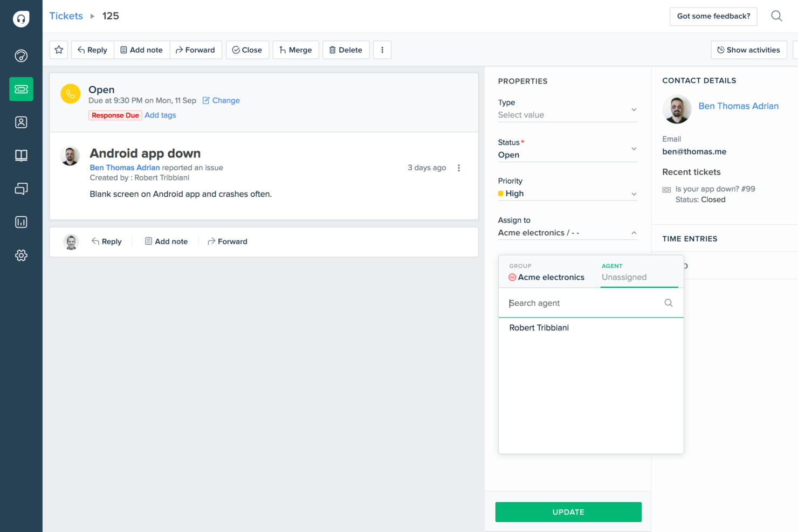
Task: Open the Forums chat icon in sidebar
Action: click(x=21, y=189)
